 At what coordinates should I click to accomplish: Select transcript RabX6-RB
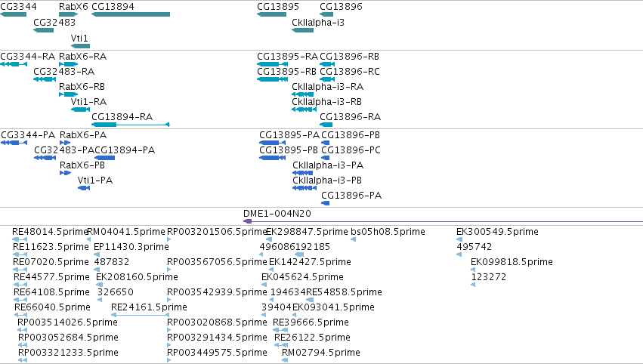(82, 87)
